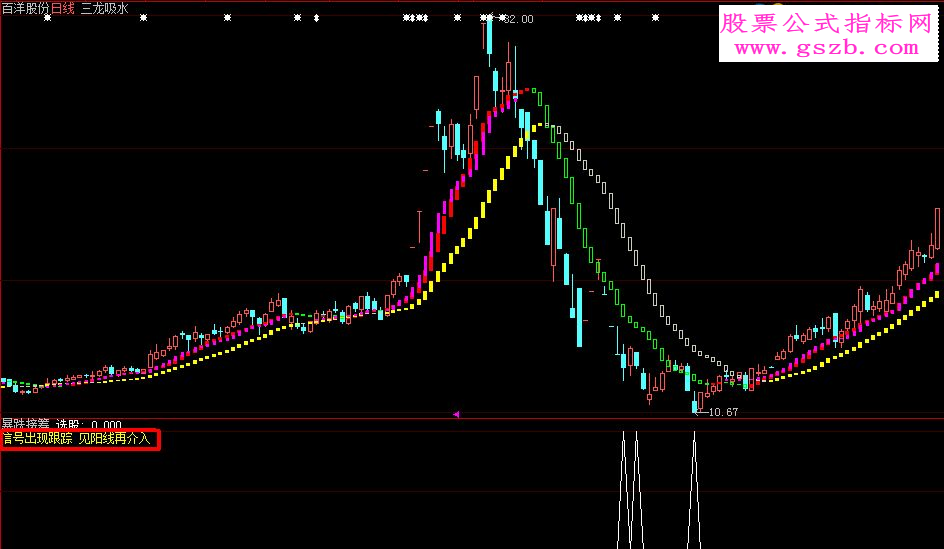This screenshot has height=549, width=944.
Task: Click the 暴跌接箸 sub-indicator title
Action: [x=25, y=424]
